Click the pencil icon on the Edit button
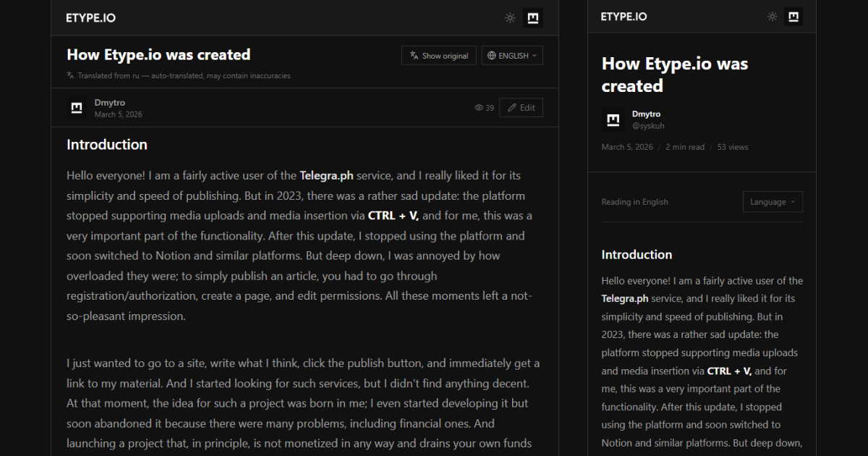 (x=511, y=107)
